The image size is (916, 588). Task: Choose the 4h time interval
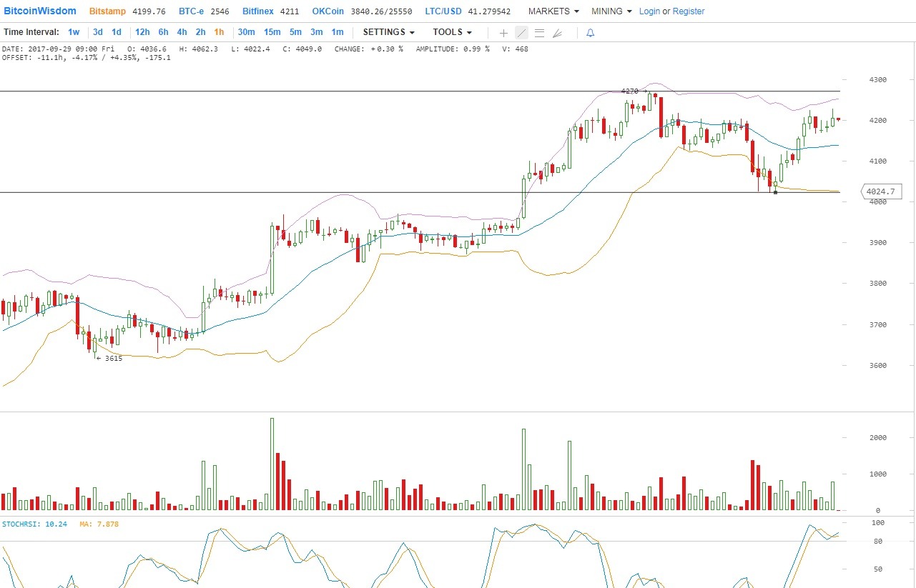(x=182, y=32)
